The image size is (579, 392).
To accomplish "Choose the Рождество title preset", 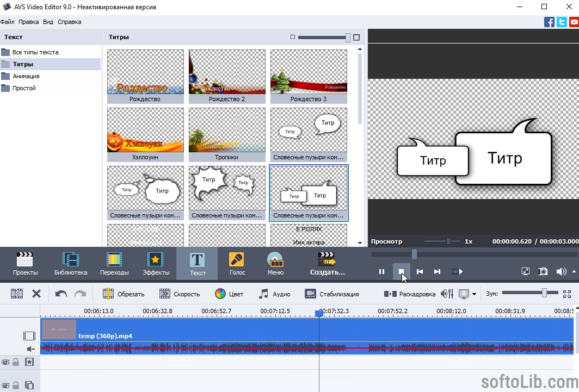I will (x=145, y=77).
